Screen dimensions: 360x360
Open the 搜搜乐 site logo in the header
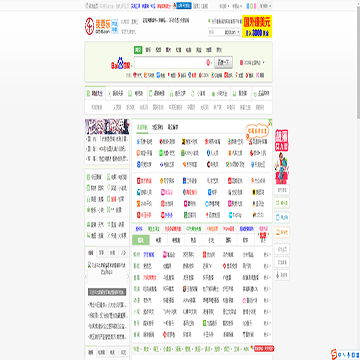coord(97,26)
